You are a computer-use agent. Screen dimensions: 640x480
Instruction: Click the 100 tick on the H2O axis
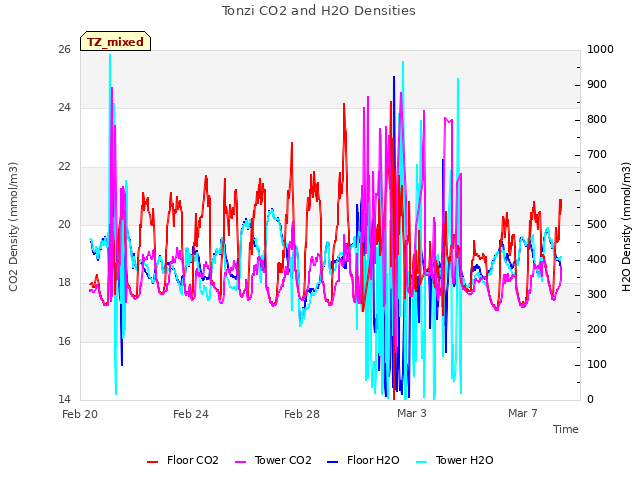click(x=597, y=364)
